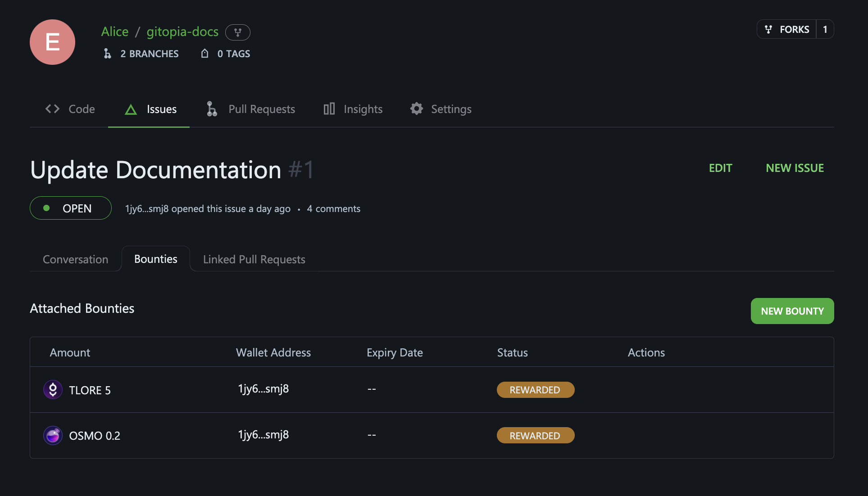Open Linked Pull Requests tab
Viewport: 868px width, 496px height.
coord(254,259)
